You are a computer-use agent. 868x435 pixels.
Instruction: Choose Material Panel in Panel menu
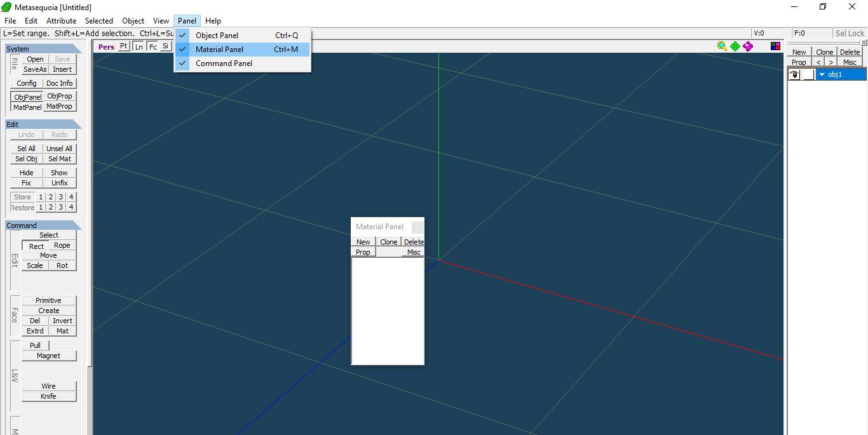pyautogui.click(x=219, y=50)
